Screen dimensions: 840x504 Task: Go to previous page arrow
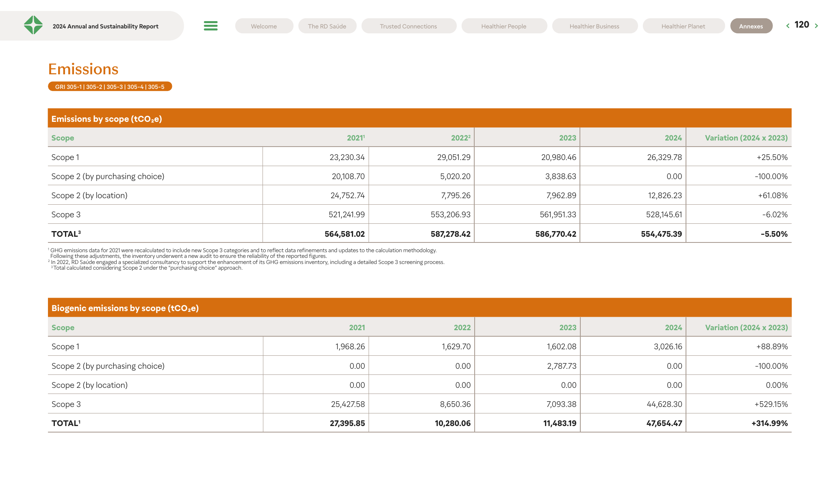788,26
